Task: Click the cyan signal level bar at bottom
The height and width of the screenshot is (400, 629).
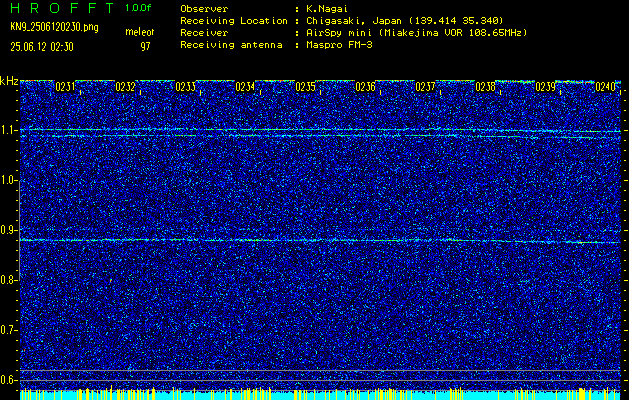Action: 320,395
